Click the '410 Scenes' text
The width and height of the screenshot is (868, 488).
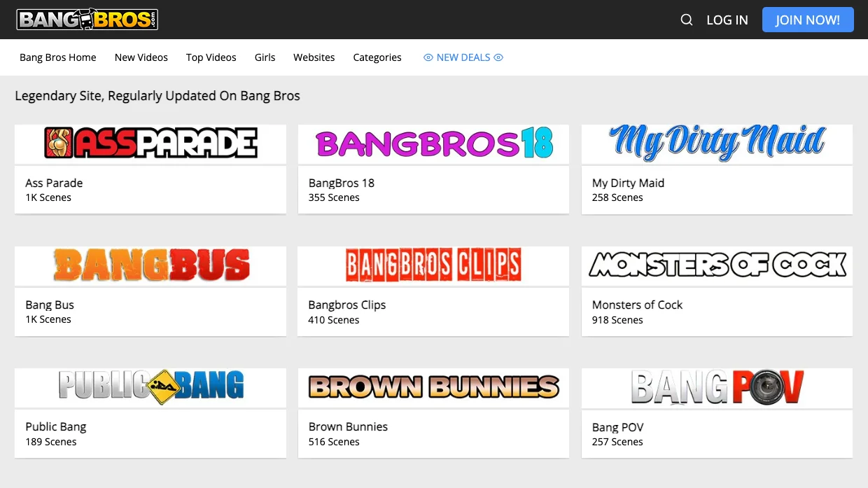pyautogui.click(x=334, y=320)
